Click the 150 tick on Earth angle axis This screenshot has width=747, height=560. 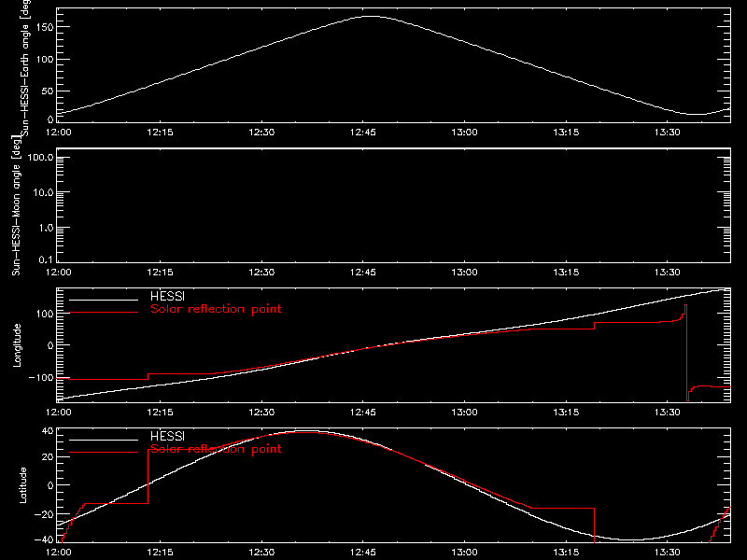(47, 27)
